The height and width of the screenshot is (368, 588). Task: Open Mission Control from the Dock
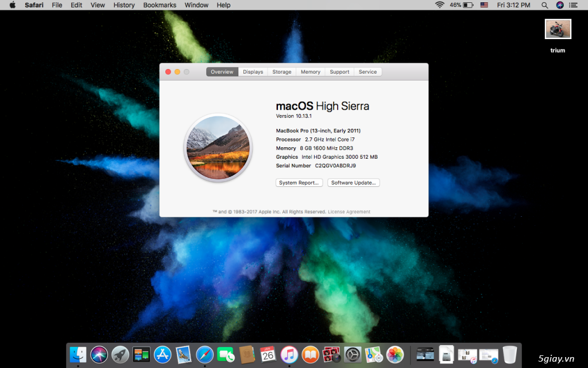click(141, 354)
